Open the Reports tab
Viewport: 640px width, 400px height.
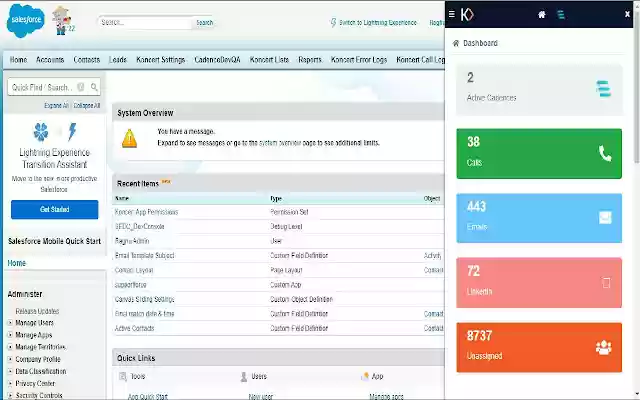310,60
